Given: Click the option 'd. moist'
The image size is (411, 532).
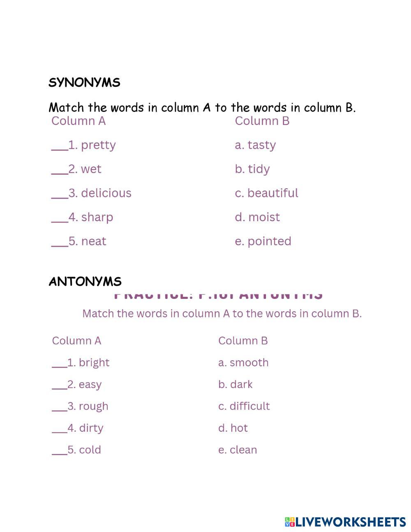Looking at the screenshot, I should pos(257,217).
